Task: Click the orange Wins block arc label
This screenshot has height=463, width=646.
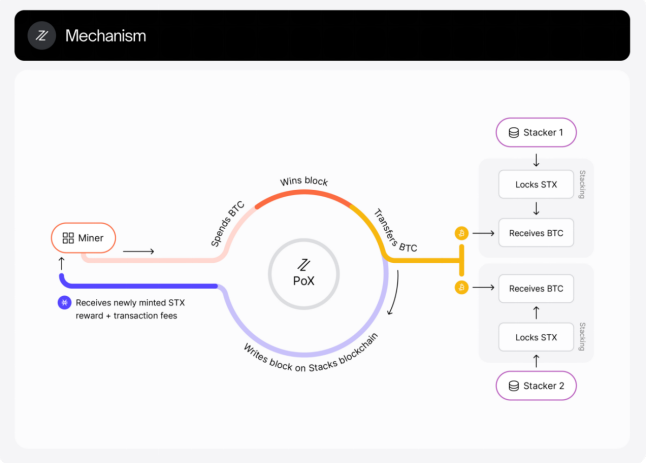Action: tap(304, 182)
